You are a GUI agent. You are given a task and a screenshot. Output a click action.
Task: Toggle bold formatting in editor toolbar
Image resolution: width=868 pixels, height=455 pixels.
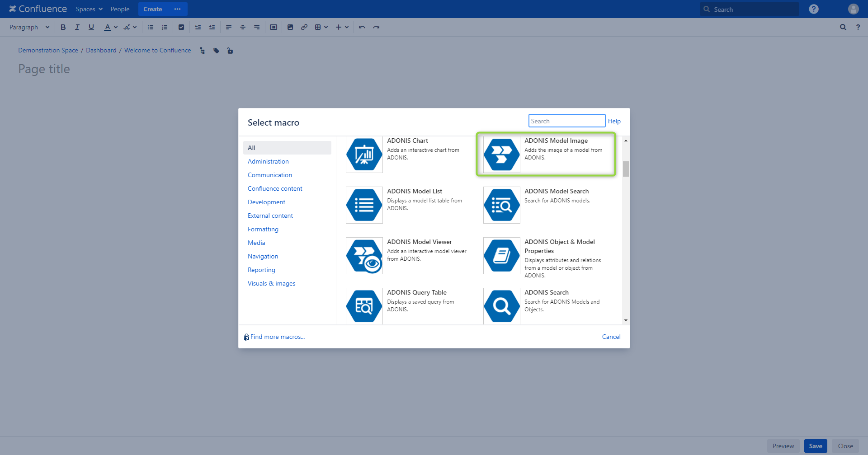click(63, 27)
